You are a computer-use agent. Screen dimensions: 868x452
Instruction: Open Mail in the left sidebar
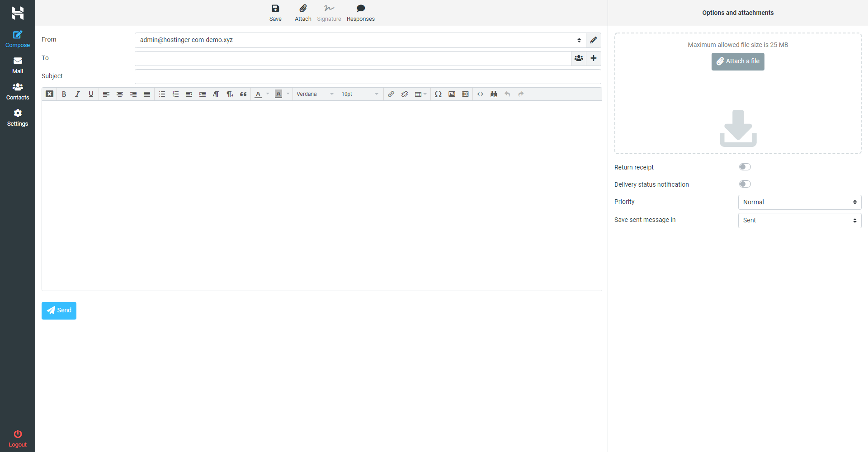tap(18, 65)
